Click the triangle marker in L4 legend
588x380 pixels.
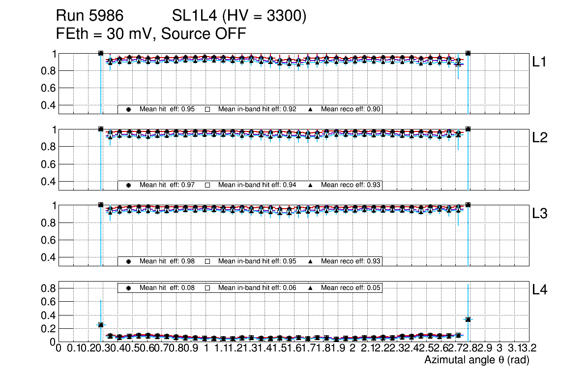(311, 288)
